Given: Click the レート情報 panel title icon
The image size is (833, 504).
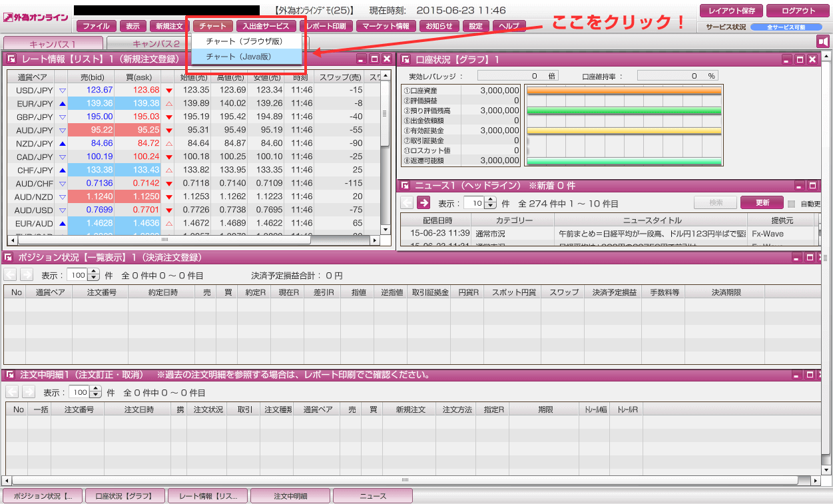Looking at the screenshot, I should (11, 59).
